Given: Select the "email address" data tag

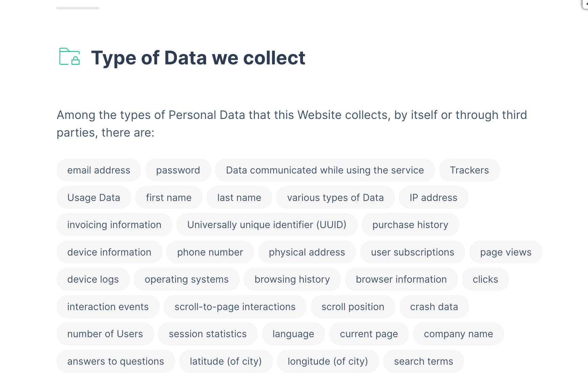Looking at the screenshot, I should 99,170.
